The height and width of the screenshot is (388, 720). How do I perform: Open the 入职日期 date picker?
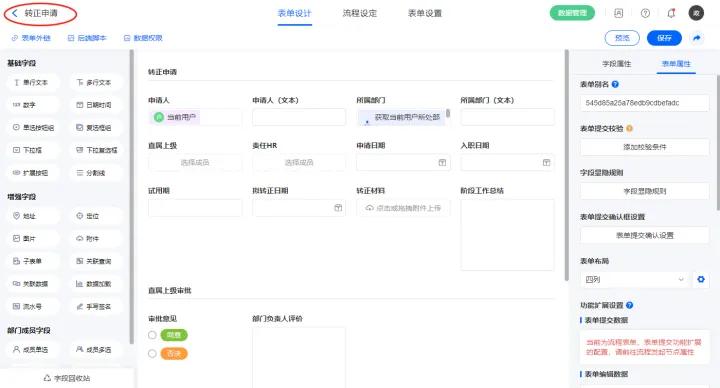coord(507,163)
